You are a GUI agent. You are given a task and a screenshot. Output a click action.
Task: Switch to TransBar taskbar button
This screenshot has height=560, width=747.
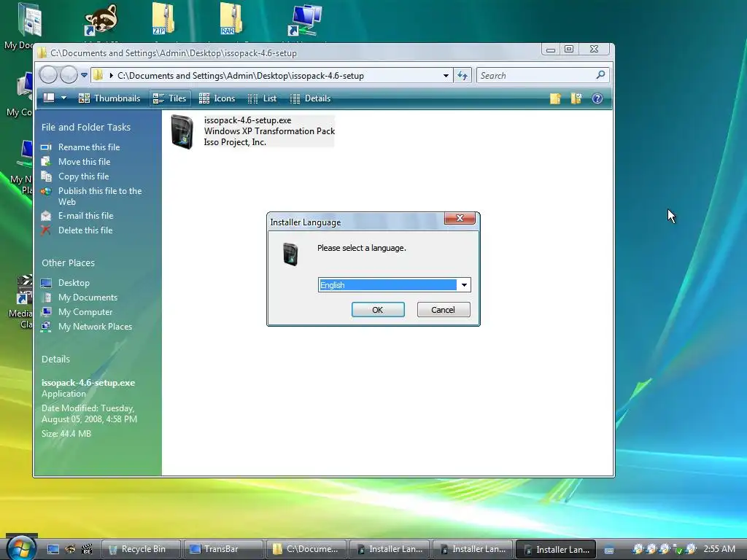point(223,549)
